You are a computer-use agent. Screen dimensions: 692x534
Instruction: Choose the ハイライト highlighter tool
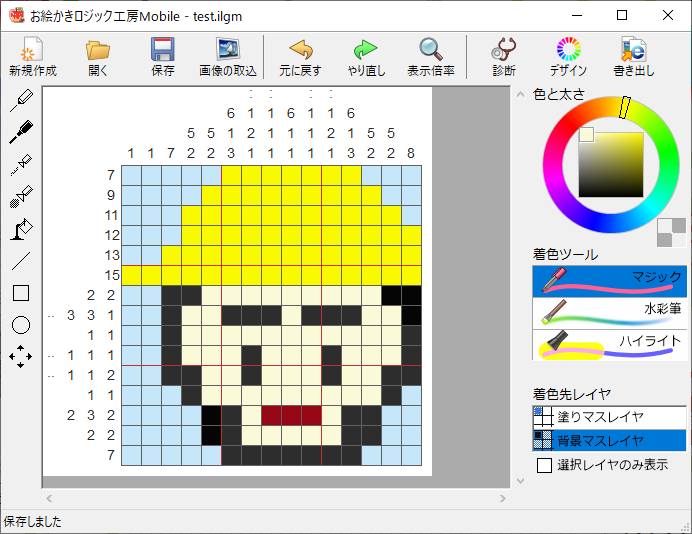coord(609,345)
